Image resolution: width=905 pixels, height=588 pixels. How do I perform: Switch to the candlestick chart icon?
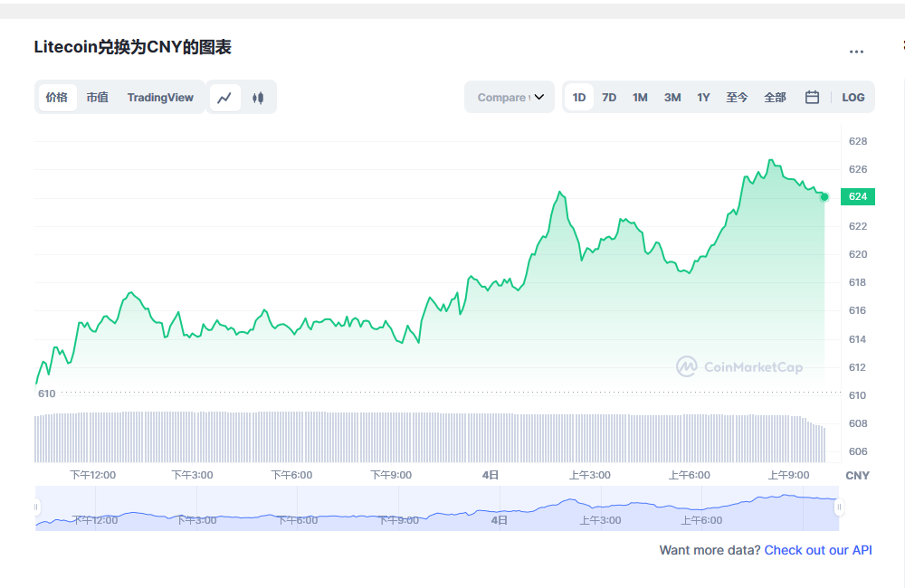258,98
